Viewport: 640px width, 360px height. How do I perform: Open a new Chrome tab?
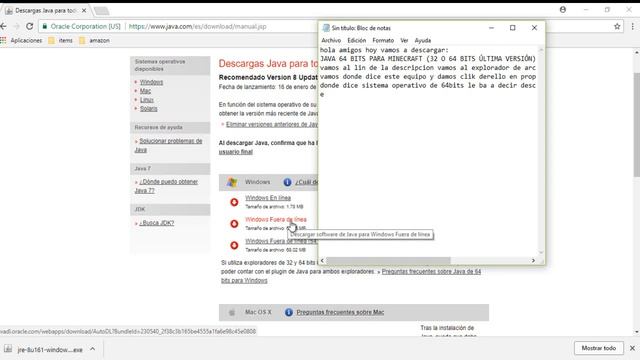(x=101, y=11)
